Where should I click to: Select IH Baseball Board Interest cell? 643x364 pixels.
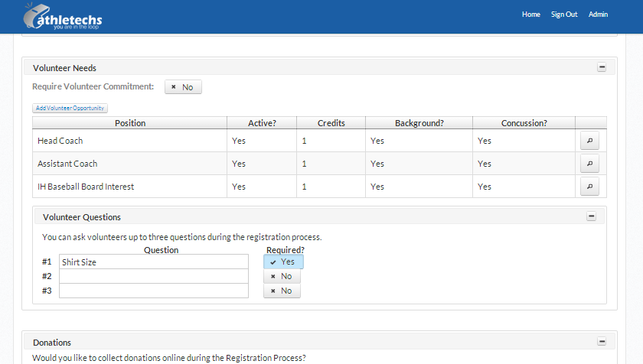click(x=130, y=187)
